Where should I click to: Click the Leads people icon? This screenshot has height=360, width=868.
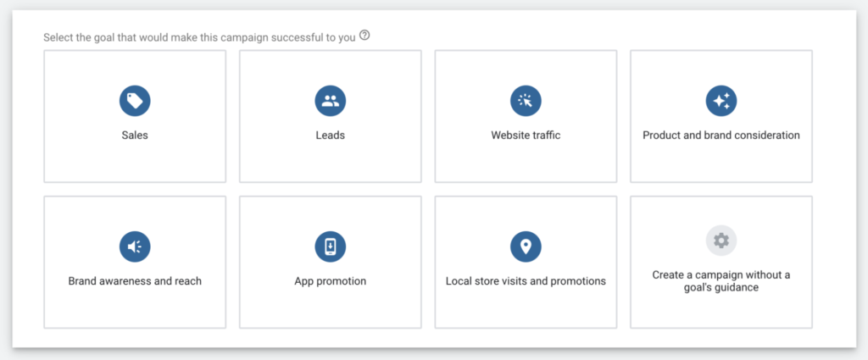(x=330, y=101)
